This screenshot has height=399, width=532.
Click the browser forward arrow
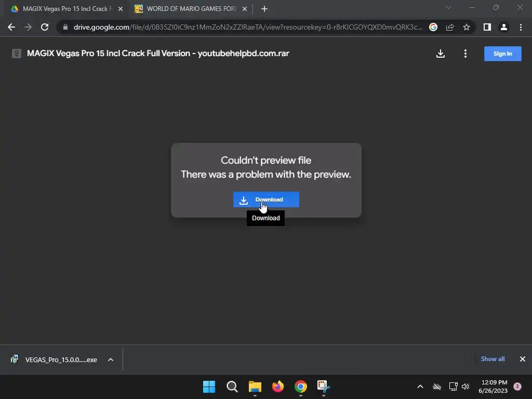tap(28, 27)
